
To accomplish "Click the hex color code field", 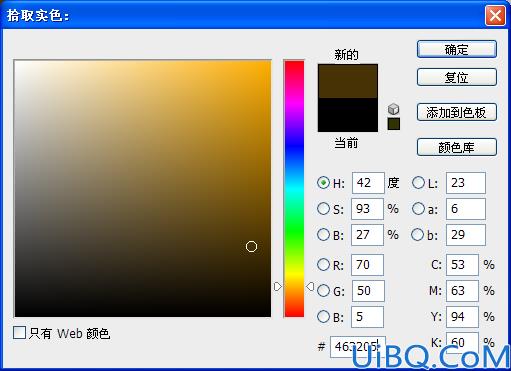I will (358, 347).
